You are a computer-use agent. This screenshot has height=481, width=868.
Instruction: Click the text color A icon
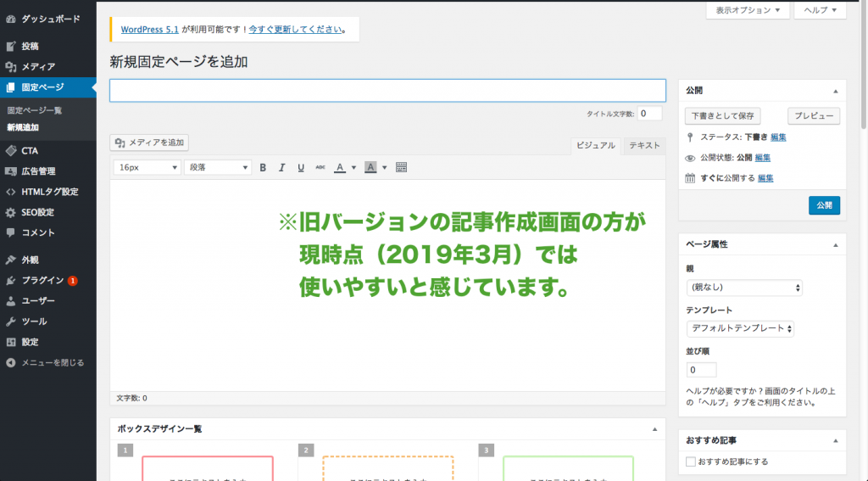tap(340, 168)
